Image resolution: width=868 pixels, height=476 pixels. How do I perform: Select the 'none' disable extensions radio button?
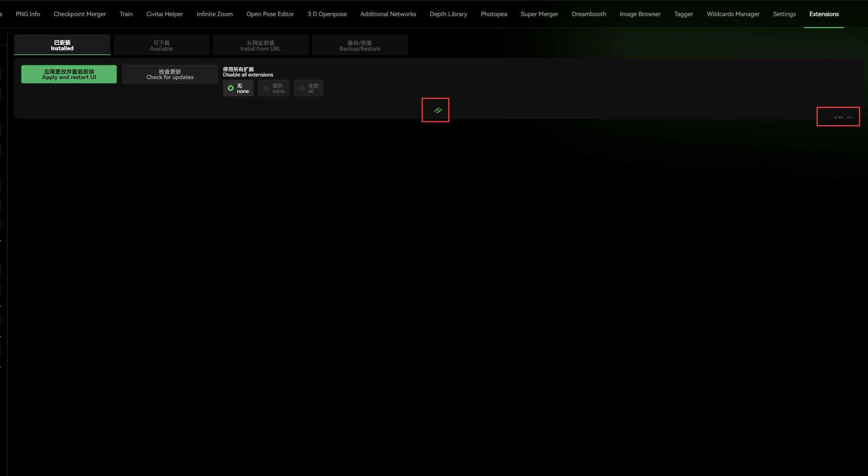point(238,88)
